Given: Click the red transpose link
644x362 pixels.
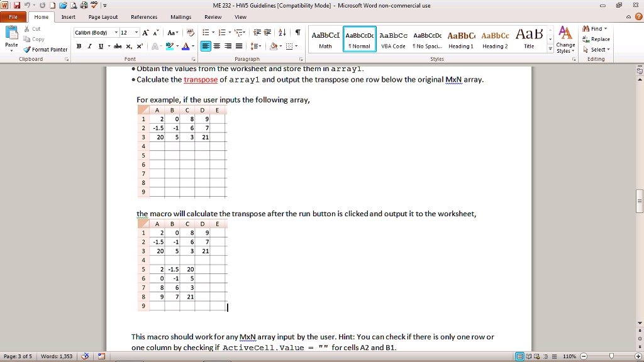Looking at the screenshot, I should 201,80.
